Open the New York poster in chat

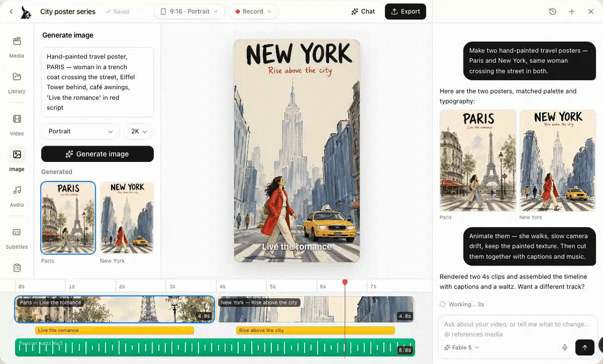coord(558,161)
